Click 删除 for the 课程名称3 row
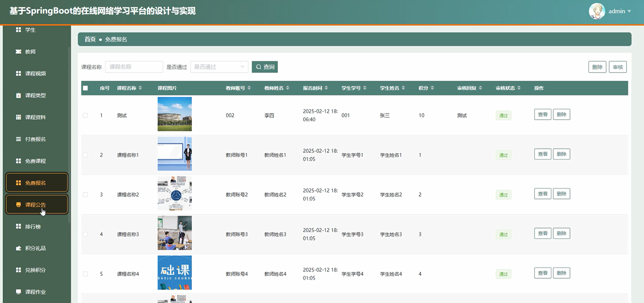This screenshot has width=644, height=303. pyautogui.click(x=561, y=233)
